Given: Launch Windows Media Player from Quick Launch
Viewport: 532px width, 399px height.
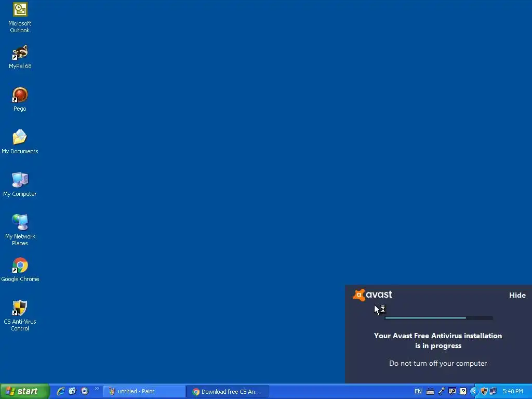Looking at the screenshot, I should [x=85, y=391].
